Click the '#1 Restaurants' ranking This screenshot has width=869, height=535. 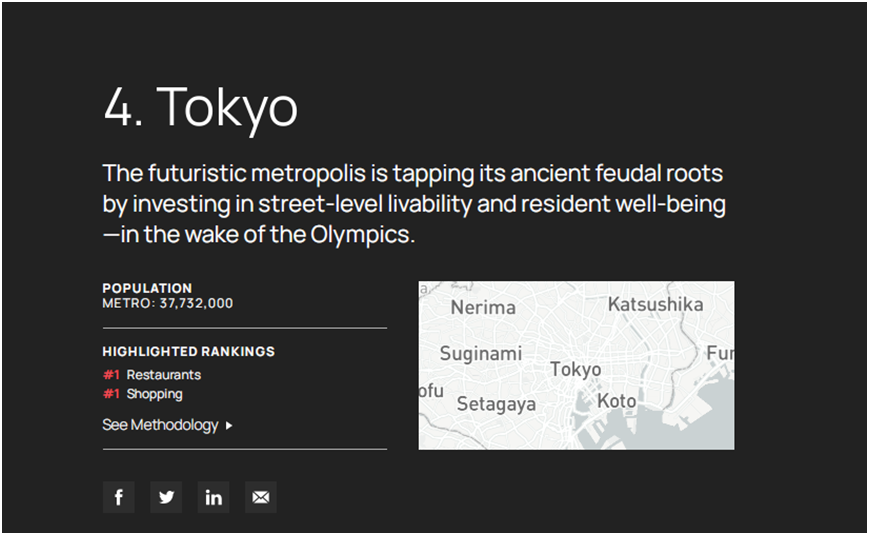pos(152,375)
